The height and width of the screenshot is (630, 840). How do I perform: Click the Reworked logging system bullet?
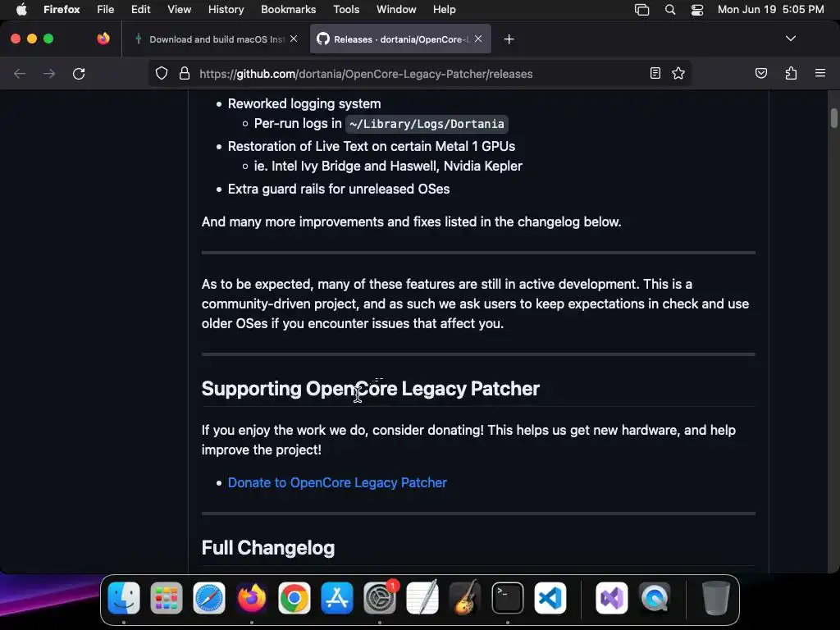pyautogui.click(x=304, y=104)
